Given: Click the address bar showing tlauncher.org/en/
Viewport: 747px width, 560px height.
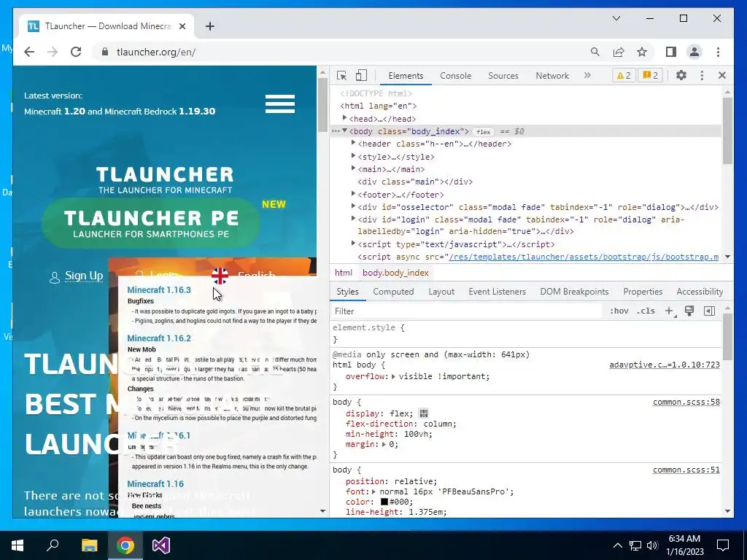Looking at the screenshot, I should tap(343, 52).
